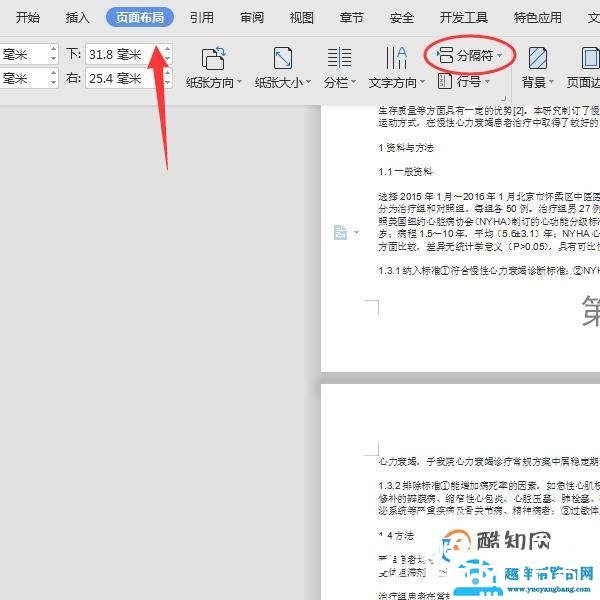Image resolution: width=600 pixels, height=600 pixels.
Task: Go to the 审阅 tab
Action: click(x=252, y=17)
